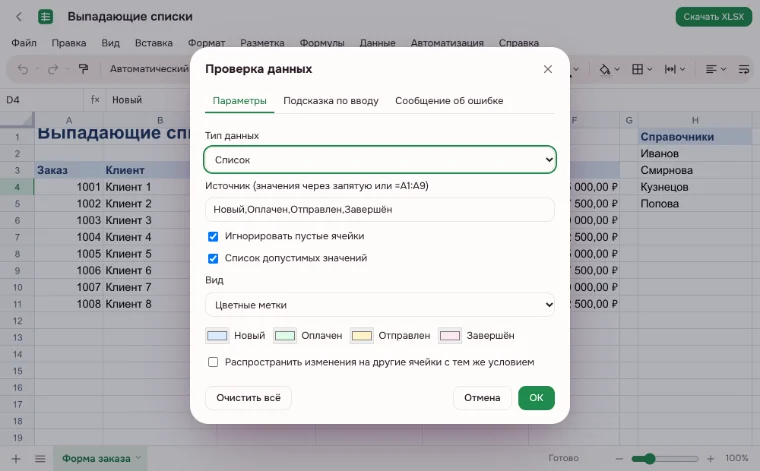Switch to Подсказка по вводу tab
This screenshot has width=760, height=471.
click(331, 101)
